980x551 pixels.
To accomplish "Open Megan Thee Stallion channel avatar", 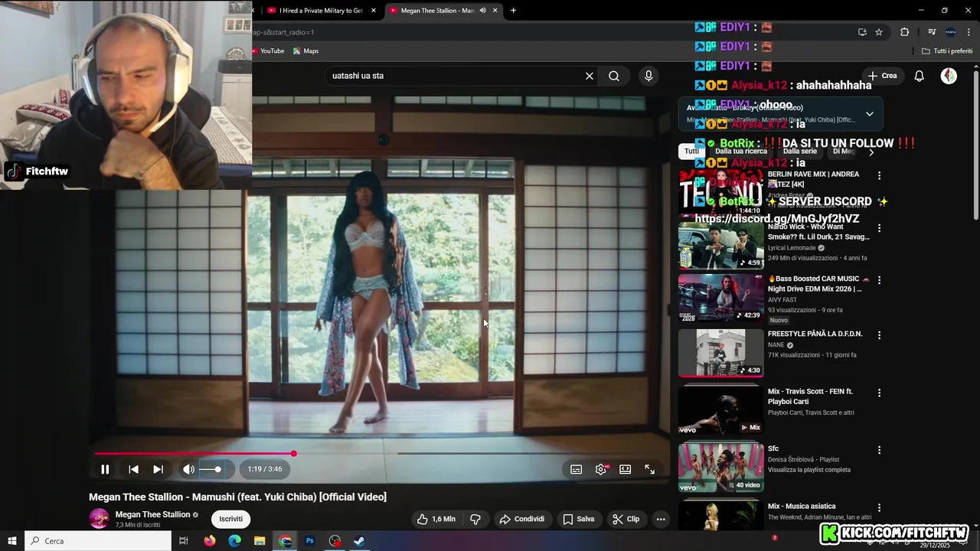I will pos(100,519).
